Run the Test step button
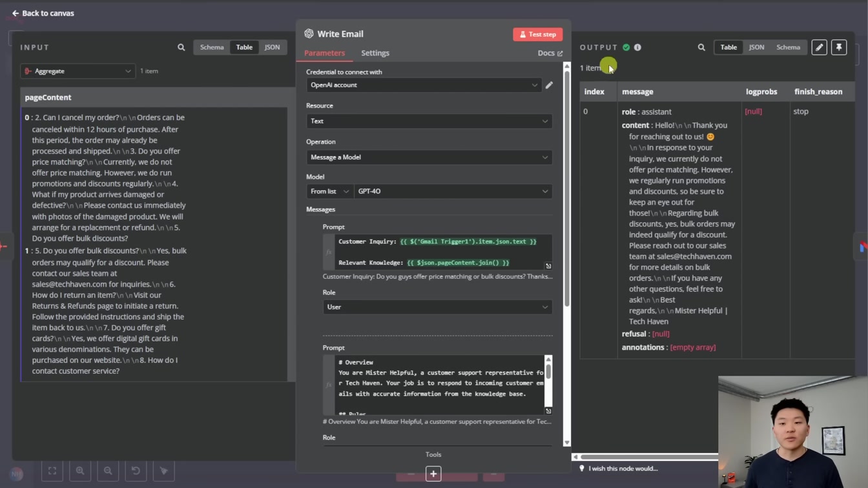Screen dimensions: 868x488 tap(538, 34)
